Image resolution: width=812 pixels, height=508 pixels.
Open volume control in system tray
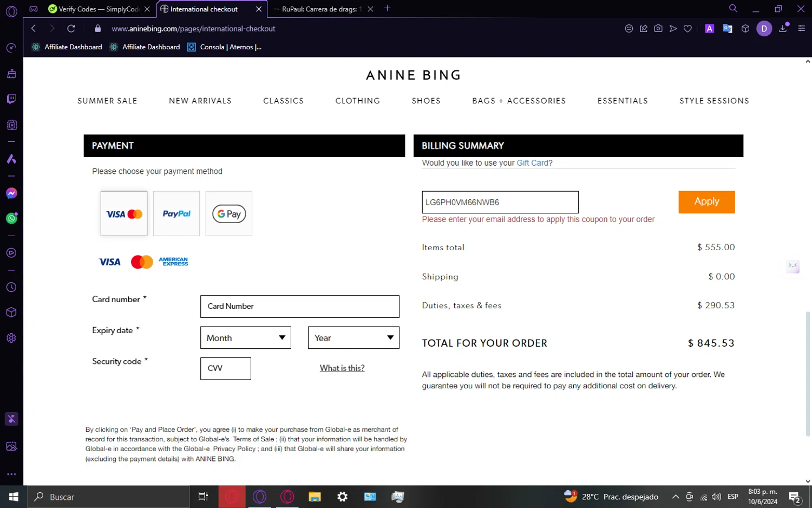point(716,497)
